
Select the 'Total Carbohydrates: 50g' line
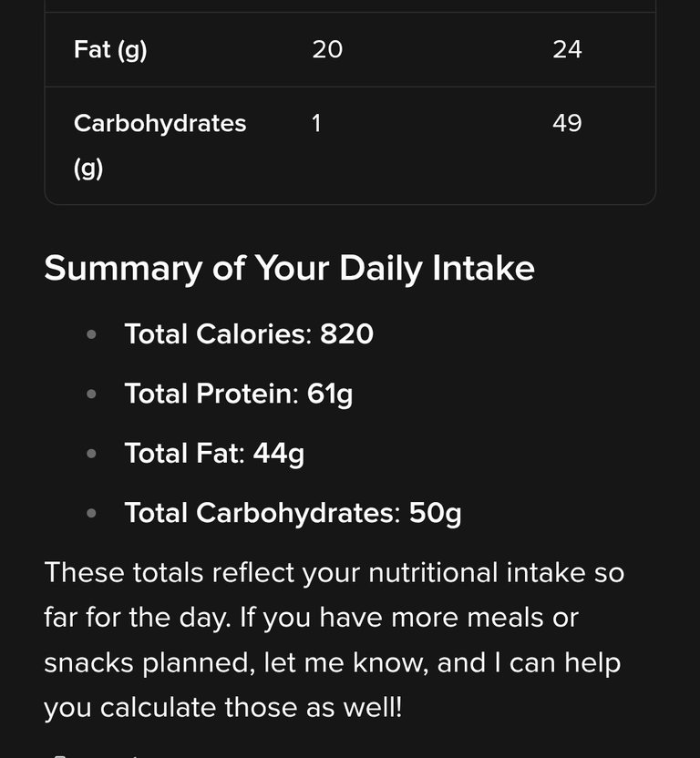tap(293, 513)
